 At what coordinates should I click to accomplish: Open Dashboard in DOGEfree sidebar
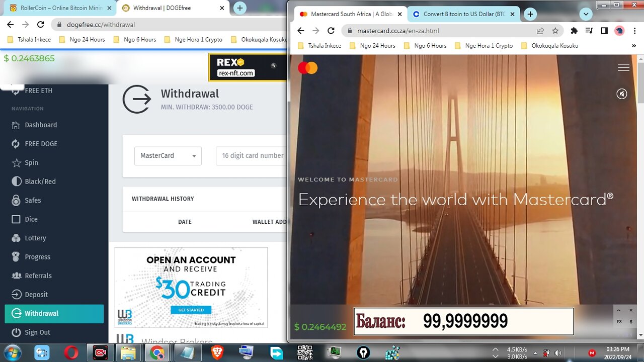(x=41, y=125)
